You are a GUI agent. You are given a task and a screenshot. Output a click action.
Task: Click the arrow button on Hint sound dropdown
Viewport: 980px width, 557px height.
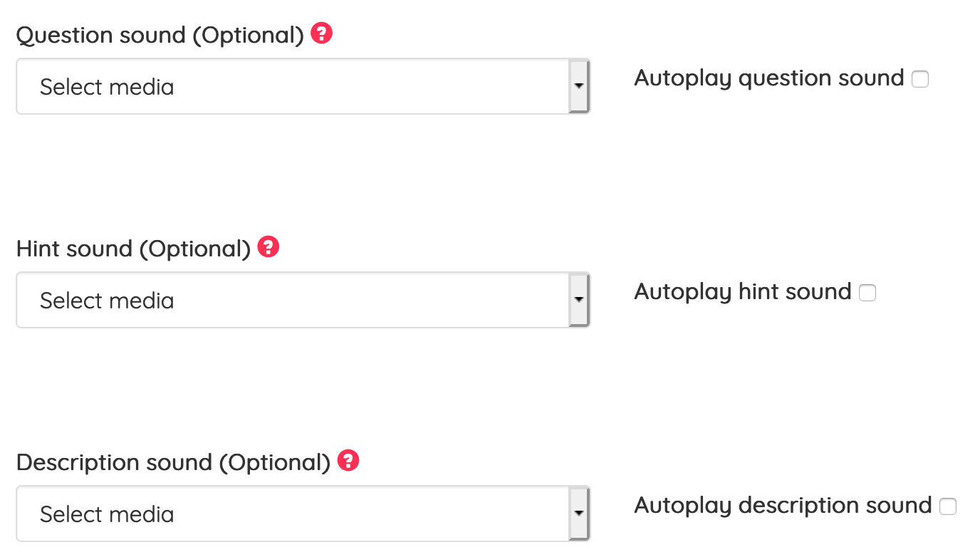coord(579,301)
